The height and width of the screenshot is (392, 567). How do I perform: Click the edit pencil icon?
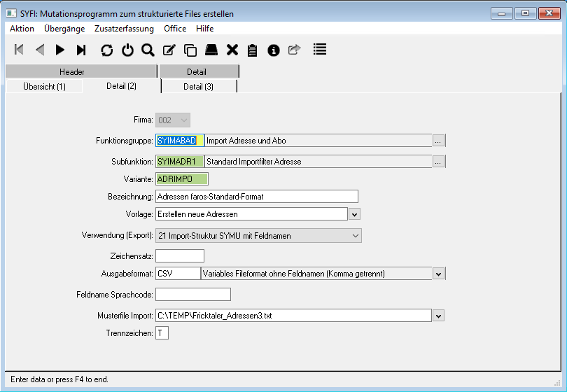coord(169,50)
